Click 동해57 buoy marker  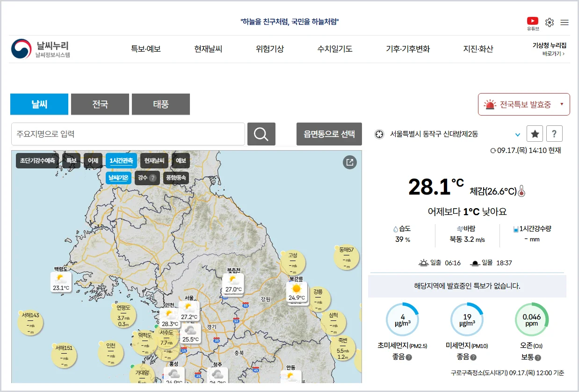347,258
